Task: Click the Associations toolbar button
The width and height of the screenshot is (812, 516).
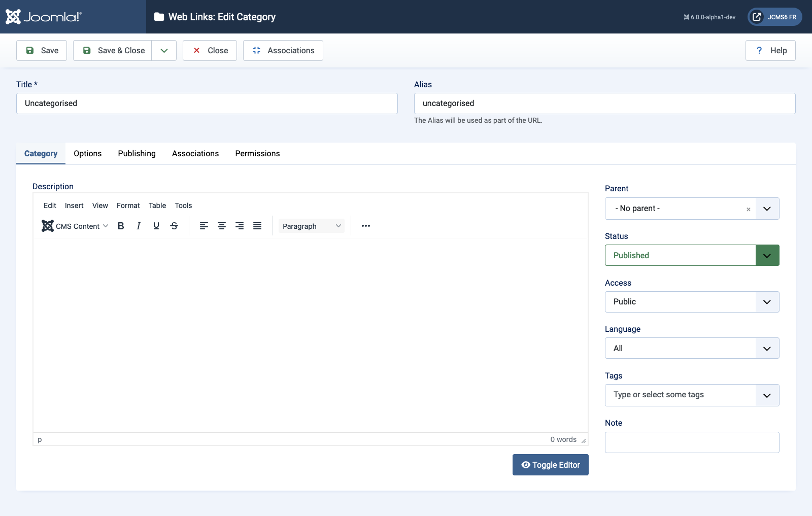Action: [x=283, y=51]
